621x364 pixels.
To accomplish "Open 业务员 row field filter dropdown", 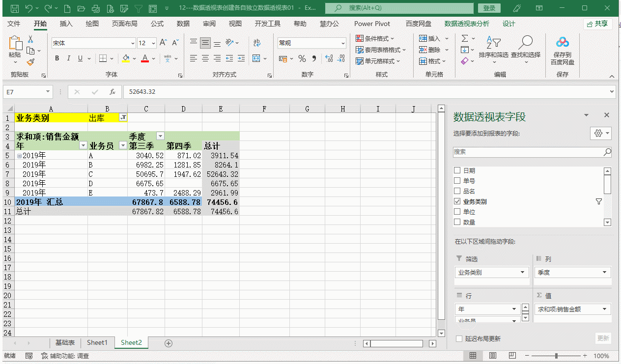I will click(123, 145).
